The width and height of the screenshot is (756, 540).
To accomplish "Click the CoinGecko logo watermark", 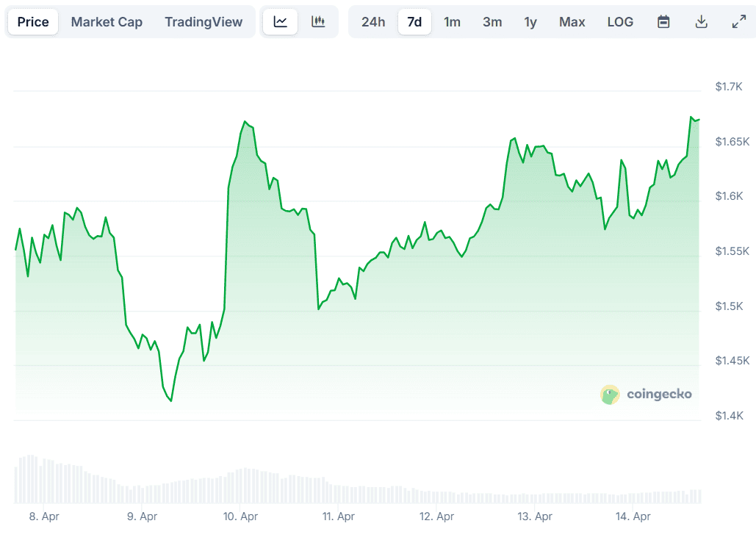I will 646,395.
